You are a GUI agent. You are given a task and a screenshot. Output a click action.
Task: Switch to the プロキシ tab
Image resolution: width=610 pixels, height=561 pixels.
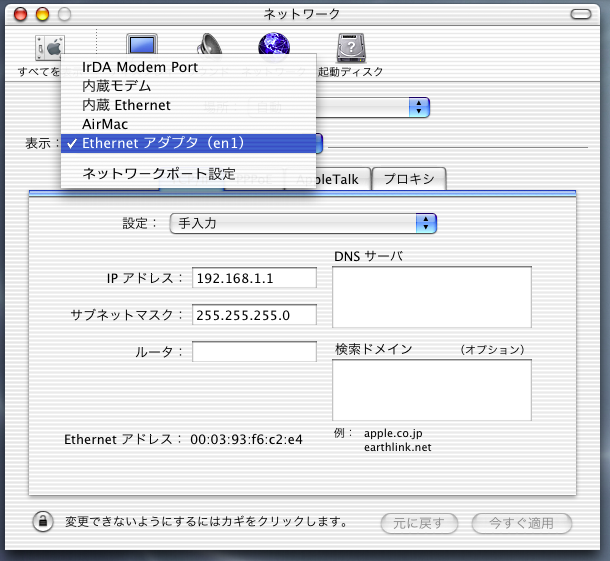tap(409, 179)
